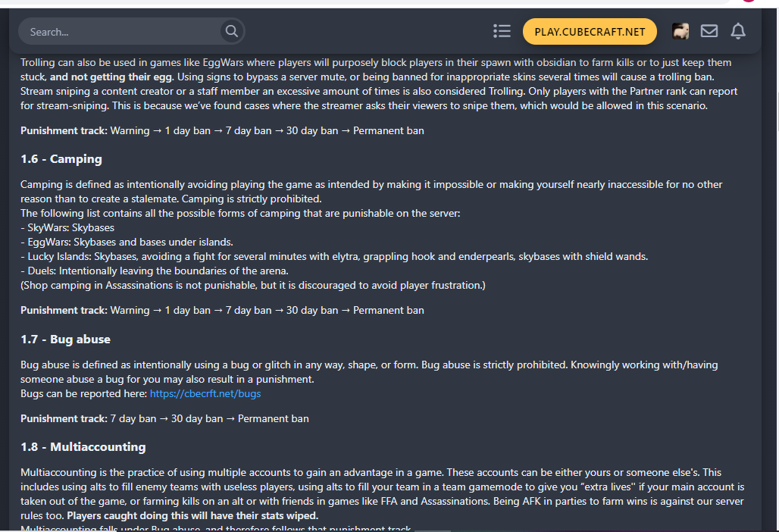Viewport: 779px width, 532px height.
Task: Click the Shop camping in Assassinations note
Action: click(x=253, y=285)
